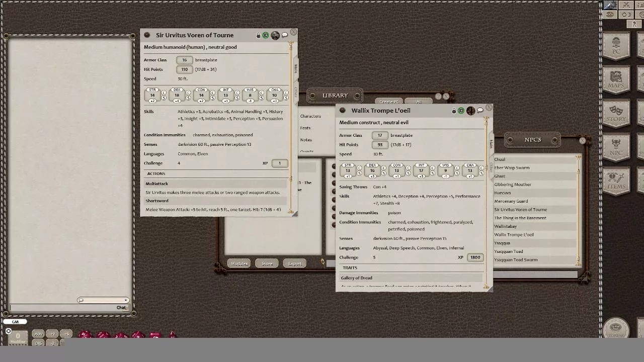This screenshot has height=362, width=644.
Task: Click link dot left of Wallix title
Action: coord(343,111)
